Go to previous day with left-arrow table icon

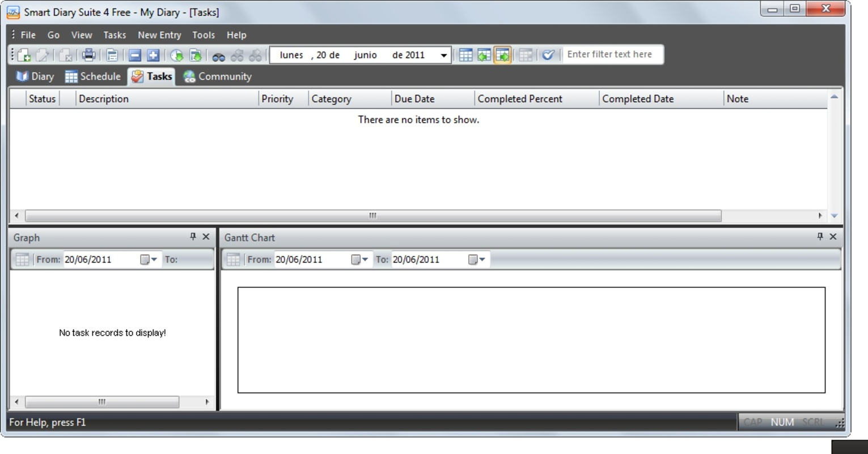485,54
